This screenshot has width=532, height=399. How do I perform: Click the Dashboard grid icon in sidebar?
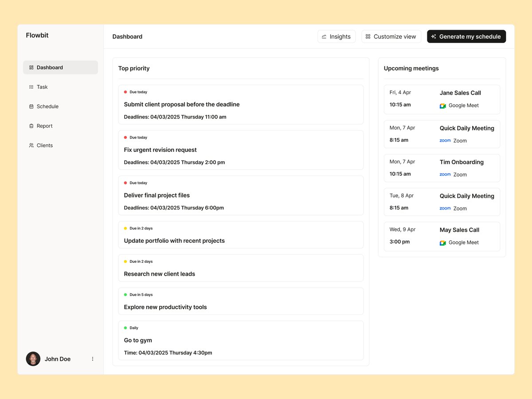coord(31,67)
